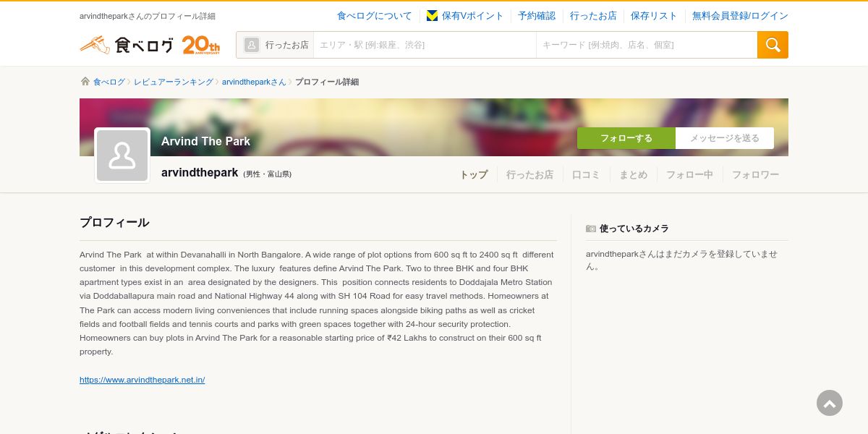
Task: Click the フォローする button
Action: [626, 138]
